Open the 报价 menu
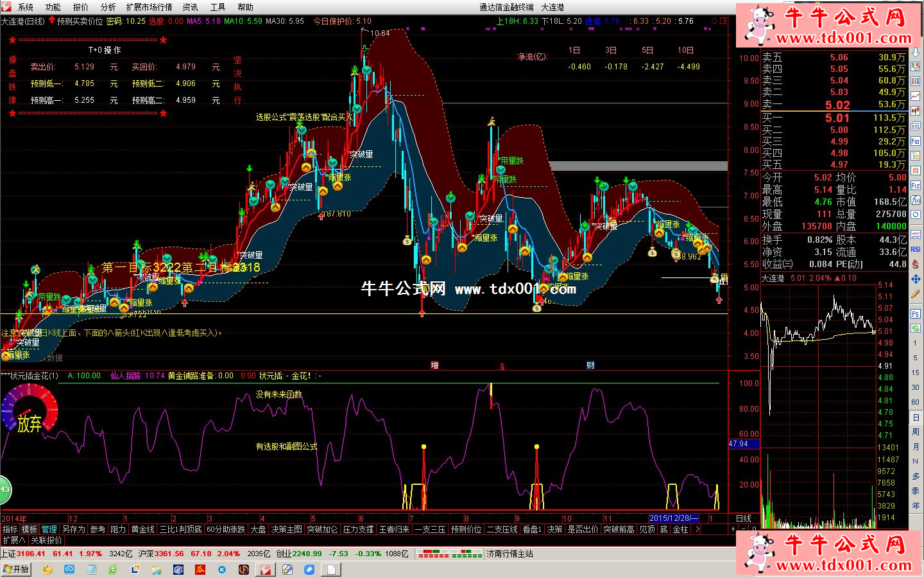The width and height of the screenshot is (924, 578). [81, 7]
